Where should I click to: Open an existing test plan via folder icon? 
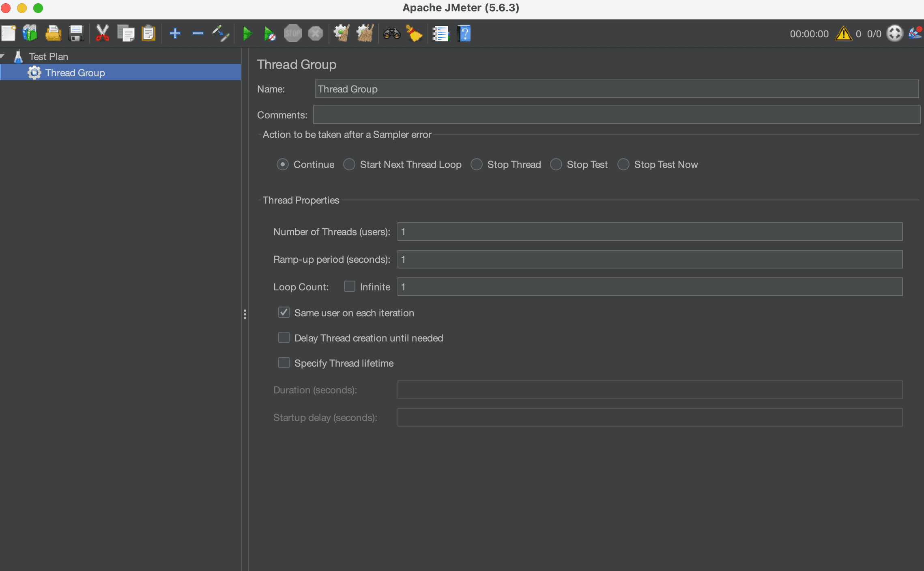click(x=53, y=33)
